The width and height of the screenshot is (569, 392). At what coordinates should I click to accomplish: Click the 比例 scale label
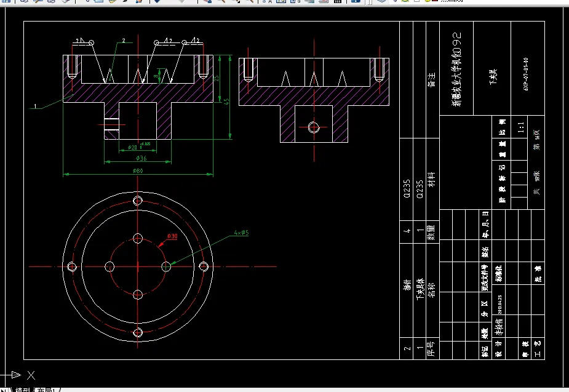click(502, 126)
